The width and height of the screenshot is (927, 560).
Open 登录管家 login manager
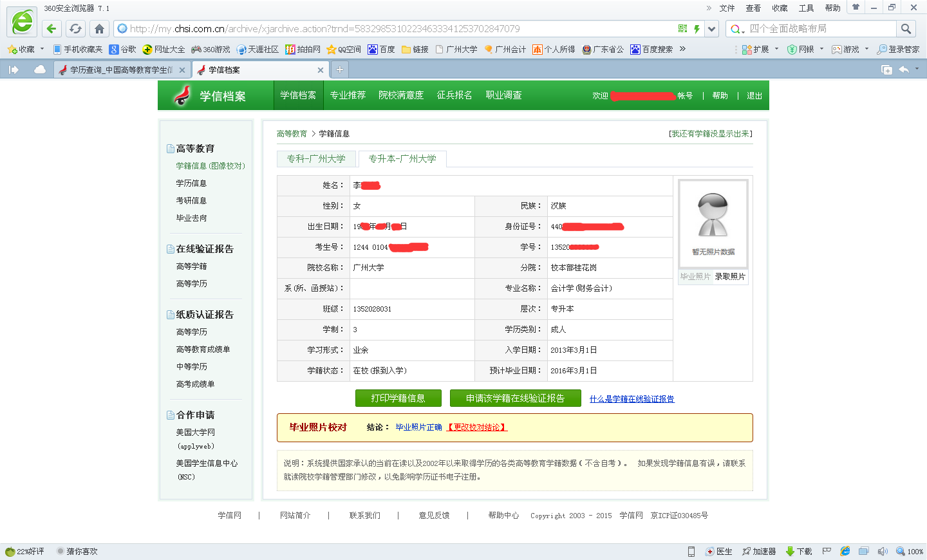click(898, 49)
